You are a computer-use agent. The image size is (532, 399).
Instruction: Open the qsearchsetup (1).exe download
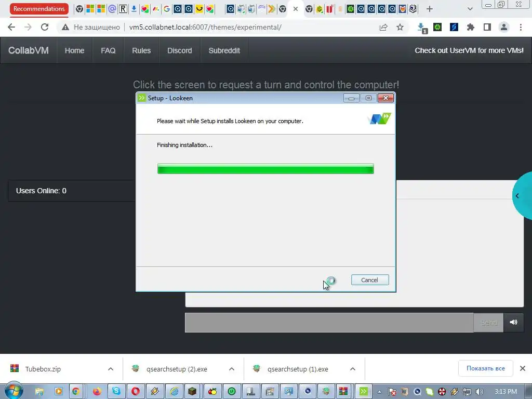point(298,369)
